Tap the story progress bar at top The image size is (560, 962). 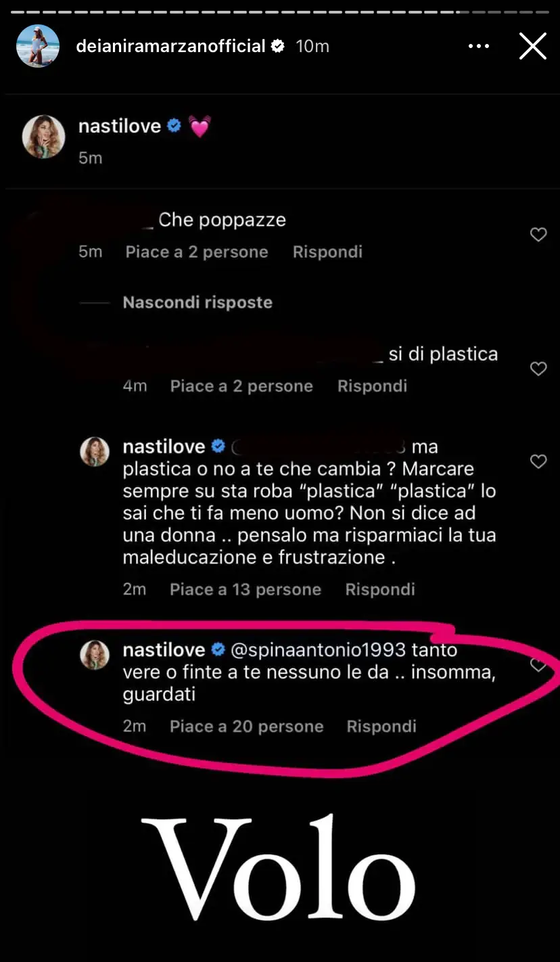point(280,12)
